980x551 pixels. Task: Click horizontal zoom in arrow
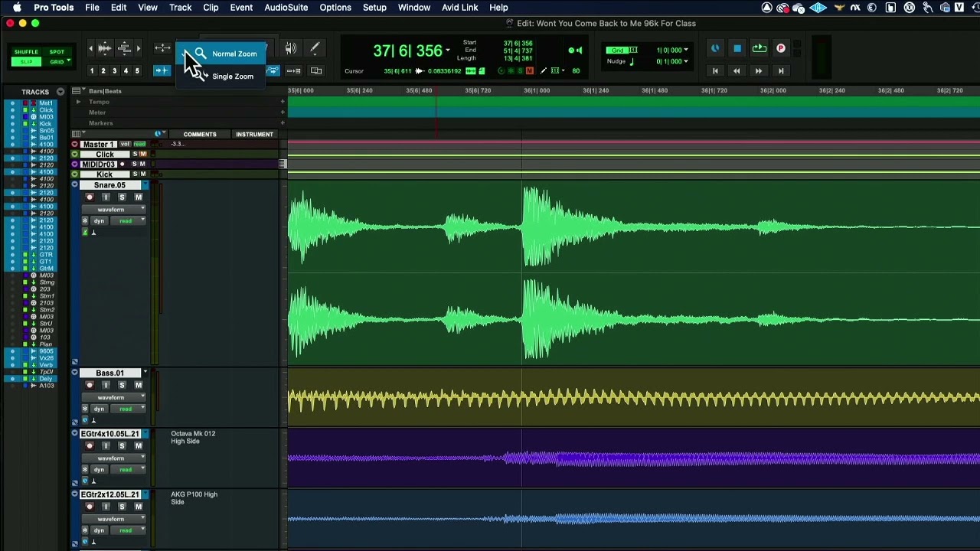[139, 49]
